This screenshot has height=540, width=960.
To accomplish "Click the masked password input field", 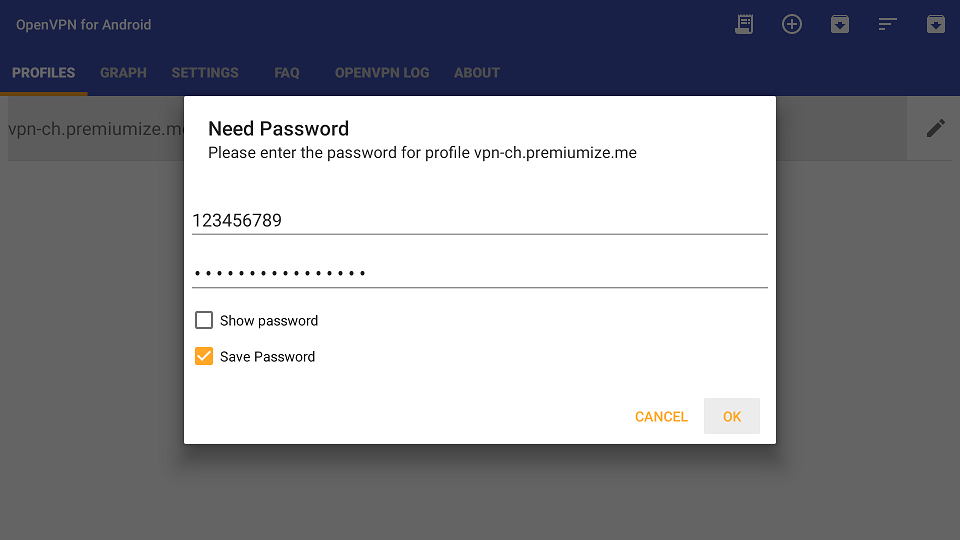I will (x=480, y=273).
